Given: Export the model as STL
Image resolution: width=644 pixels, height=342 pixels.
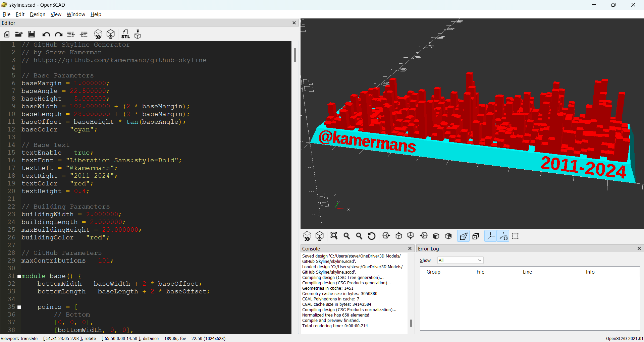Looking at the screenshot, I should pos(125,34).
